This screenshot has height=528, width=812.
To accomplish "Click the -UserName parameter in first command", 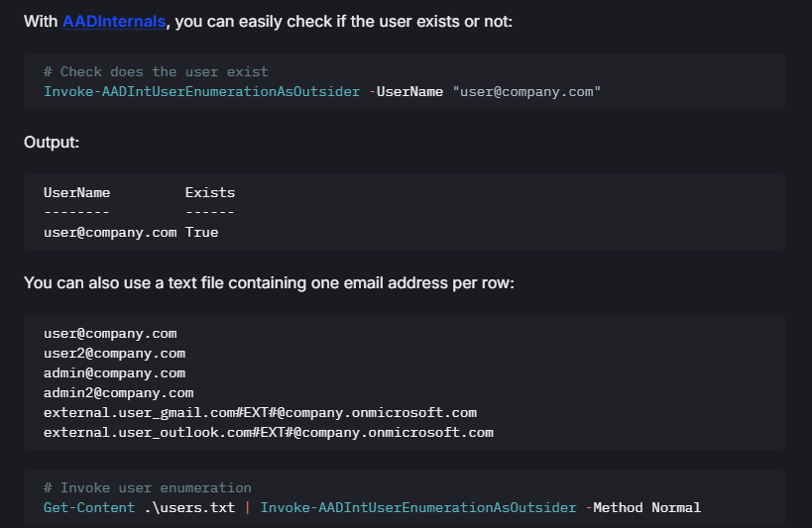I will click(406, 91).
